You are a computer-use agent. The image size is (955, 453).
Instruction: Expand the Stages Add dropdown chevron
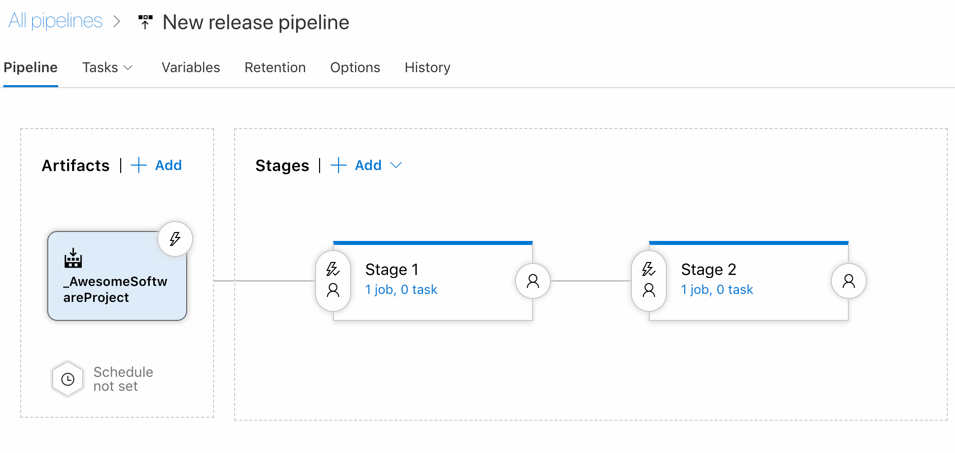(x=396, y=165)
